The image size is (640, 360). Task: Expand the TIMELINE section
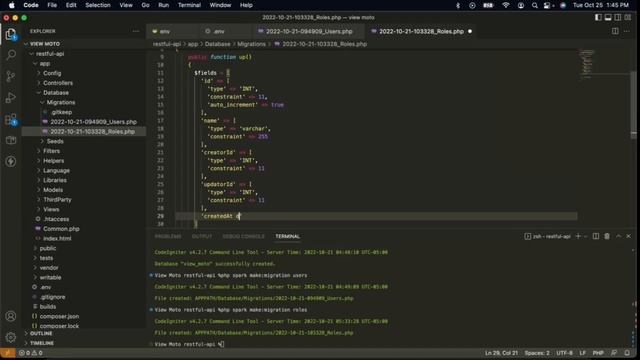[42, 343]
